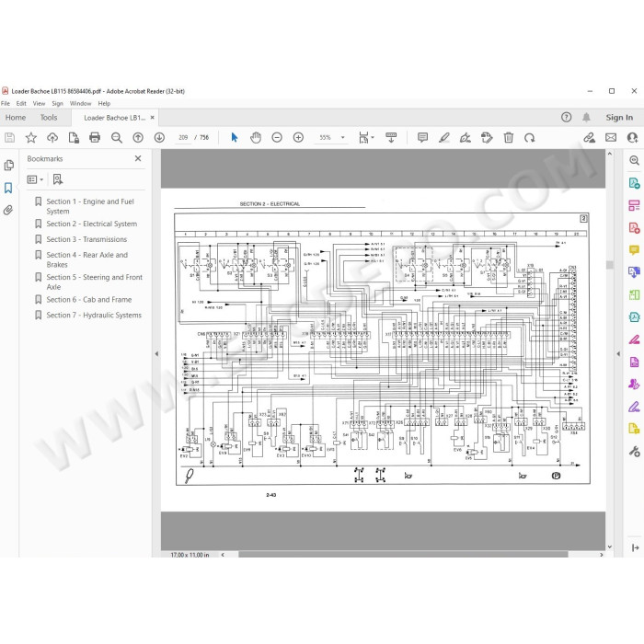The width and height of the screenshot is (644, 644).
Task: Add bookmark star icon in toolbar
Action: tap(30, 138)
